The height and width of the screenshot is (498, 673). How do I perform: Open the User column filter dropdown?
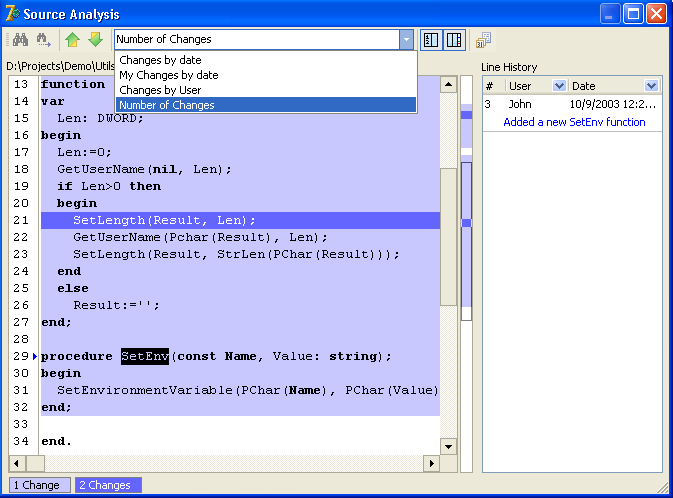(559, 86)
